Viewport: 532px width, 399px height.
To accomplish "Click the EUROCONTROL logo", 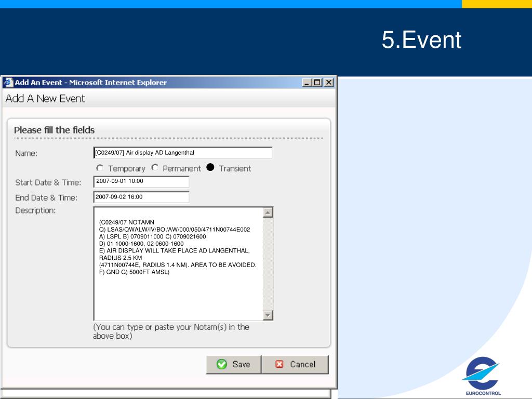I will 483,376.
